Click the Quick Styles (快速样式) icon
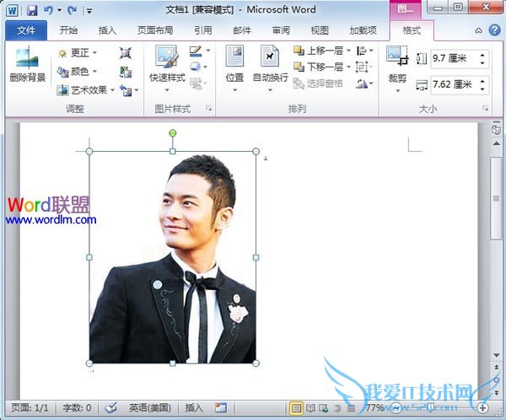This screenshot has height=420, width=506. click(x=166, y=64)
